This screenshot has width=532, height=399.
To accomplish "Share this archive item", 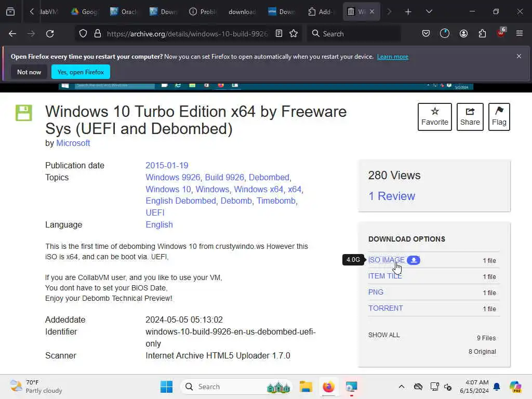I will 470,117.
